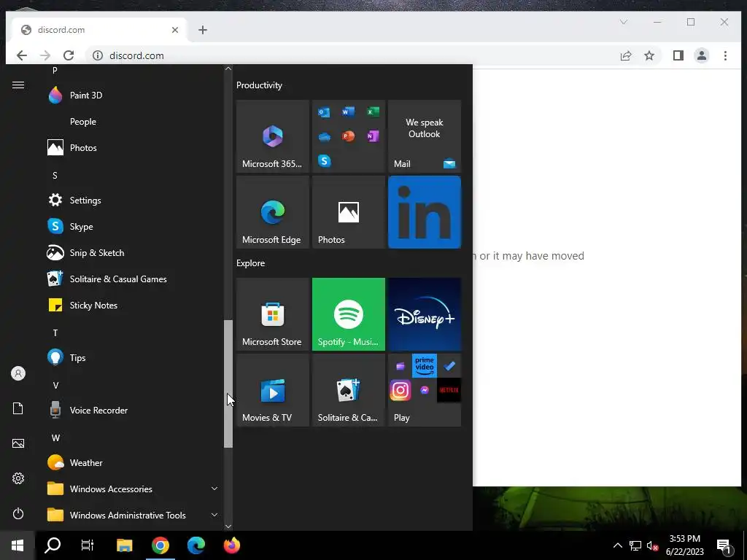The width and height of the screenshot is (747, 560).
Task: Open Settings gear in Start sidebar
Action: click(x=18, y=478)
